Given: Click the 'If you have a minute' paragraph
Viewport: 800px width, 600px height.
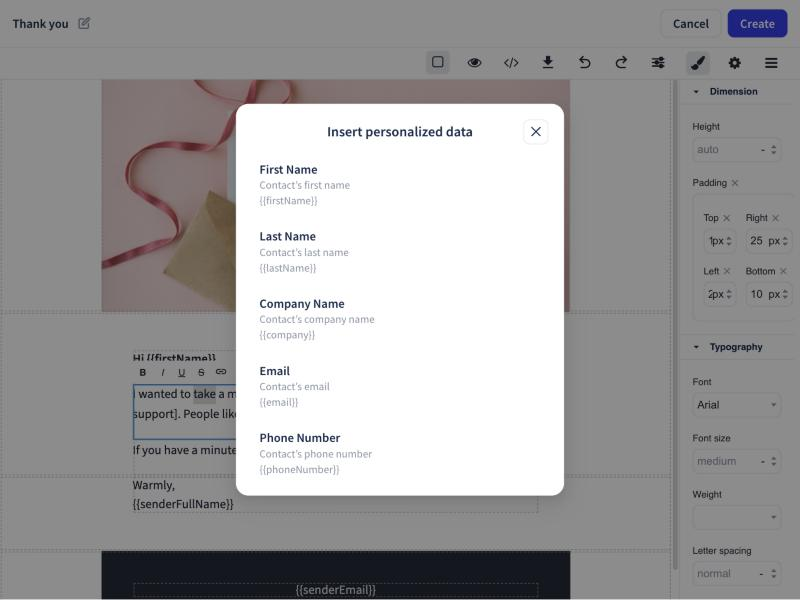Looking at the screenshot, I should tap(184, 450).
